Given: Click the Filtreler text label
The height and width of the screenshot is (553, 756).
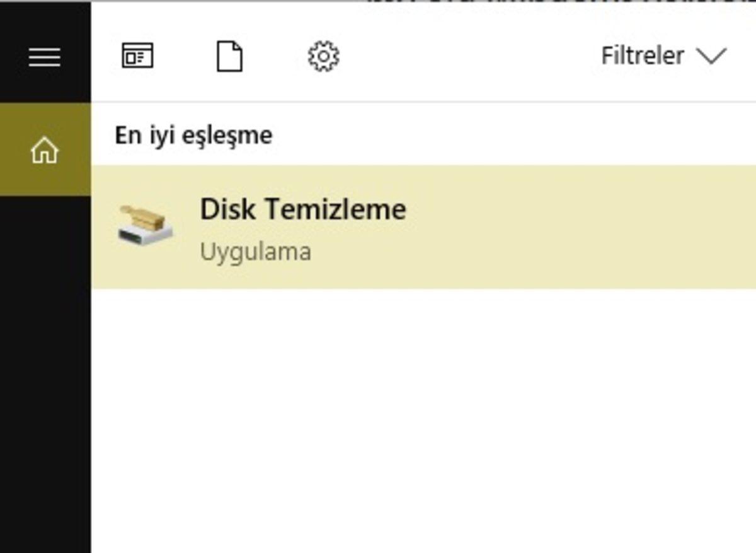Looking at the screenshot, I should 642,55.
